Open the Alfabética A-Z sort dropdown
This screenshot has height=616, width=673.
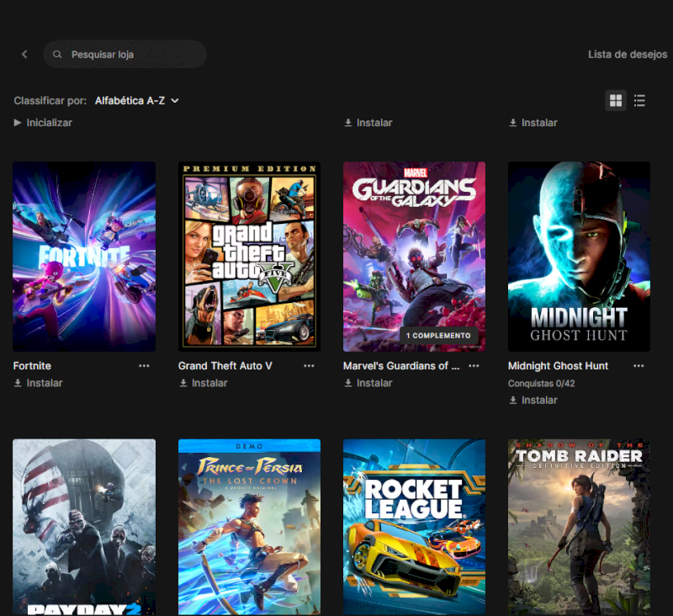(136, 100)
